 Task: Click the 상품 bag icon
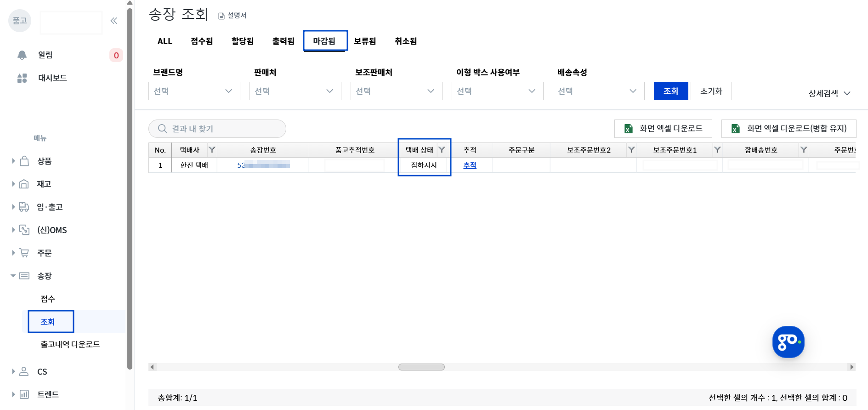click(x=24, y=160)
